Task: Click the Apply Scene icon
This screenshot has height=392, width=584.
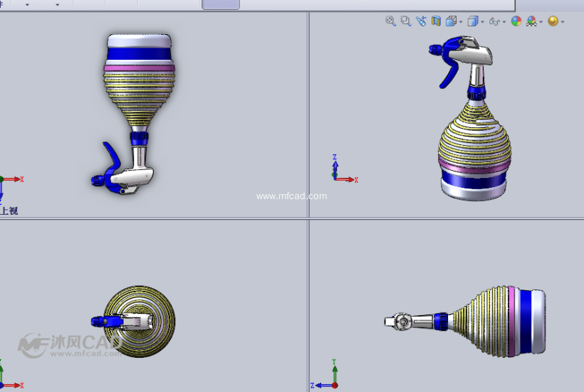Action: (531, 21)
